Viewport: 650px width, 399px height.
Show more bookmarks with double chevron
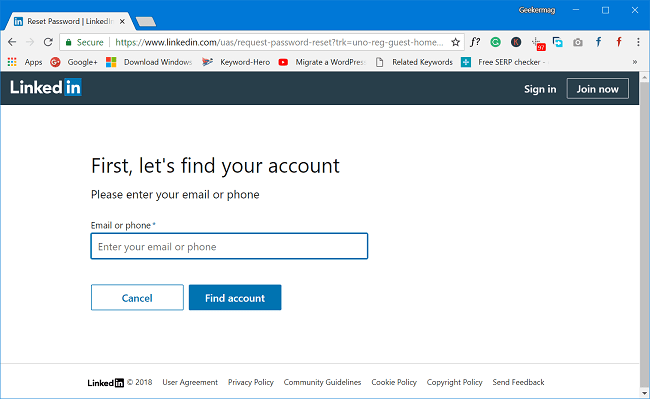pyautogui.click(x=635, y=62)
